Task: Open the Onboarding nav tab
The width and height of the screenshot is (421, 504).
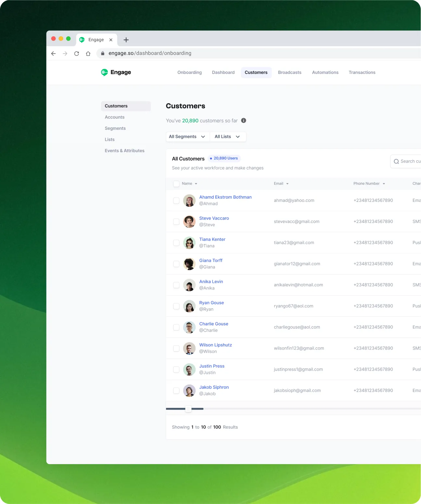Action: tap(190, 72)
